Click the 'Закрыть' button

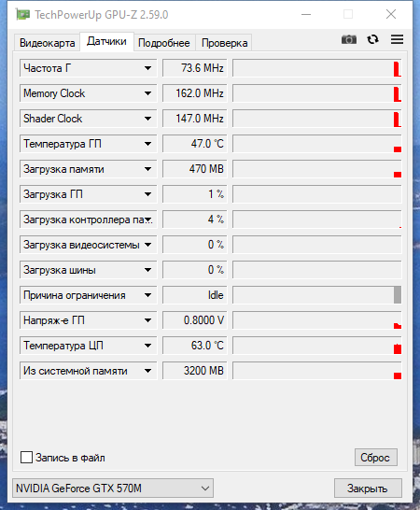tap(368, 488)
